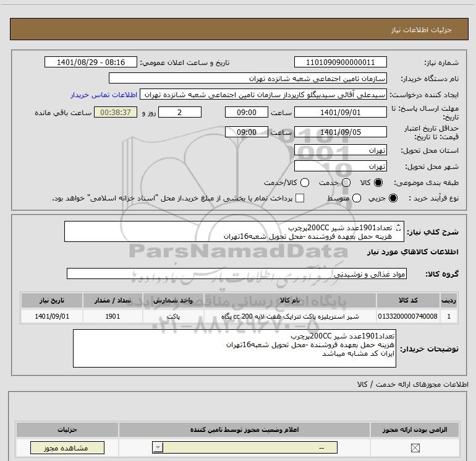Click the اطلاعات کالاهای مورد نیاز heading
This screenshot has height=461, width=476.
click(412, 252)
